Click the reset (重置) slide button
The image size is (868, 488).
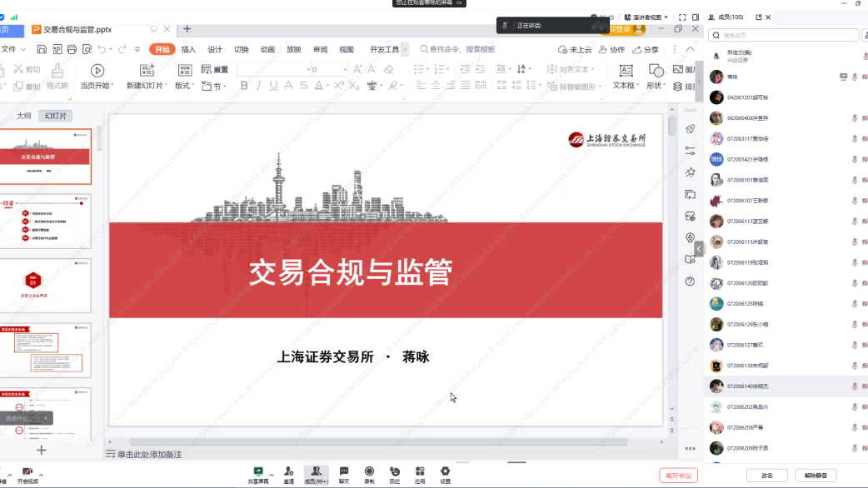(215, 69)
